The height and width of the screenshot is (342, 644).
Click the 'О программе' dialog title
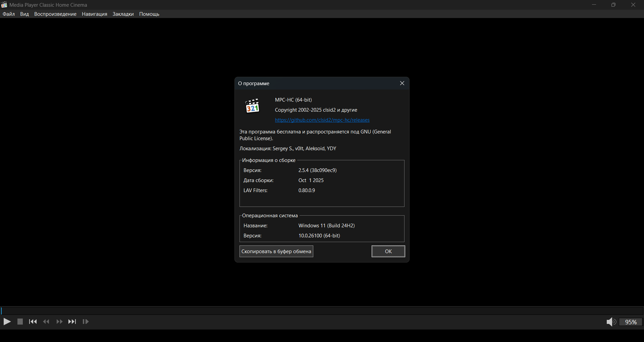click(x=254, y=83)
